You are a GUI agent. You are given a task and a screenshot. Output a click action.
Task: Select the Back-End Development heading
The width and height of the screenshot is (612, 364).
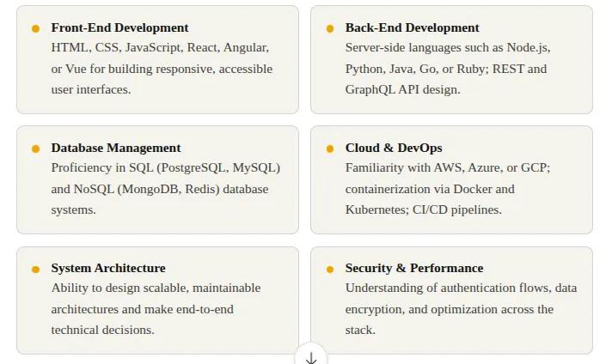pyautogui.click(x=412, y=27)
